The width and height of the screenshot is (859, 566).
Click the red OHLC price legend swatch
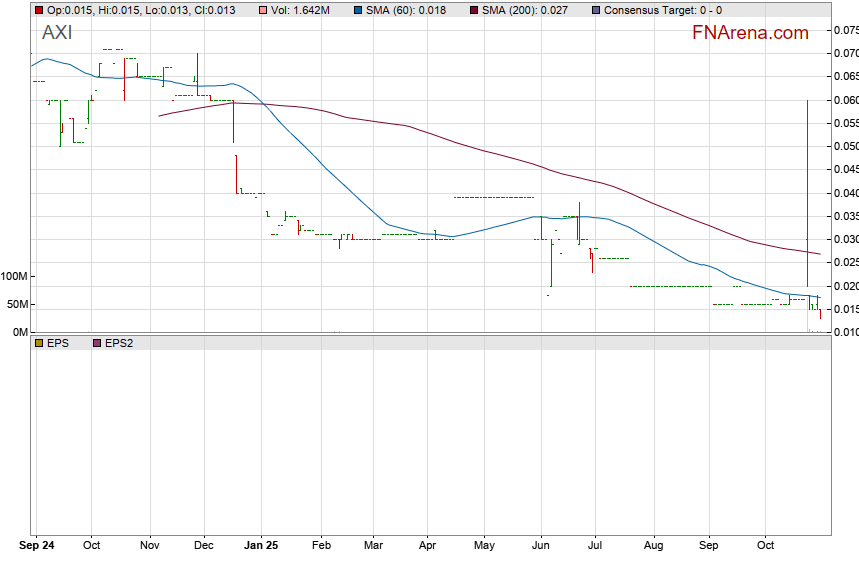coord(39,10)
